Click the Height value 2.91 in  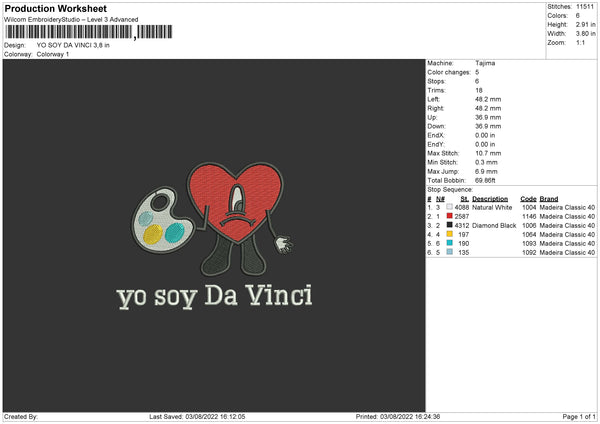585,24
